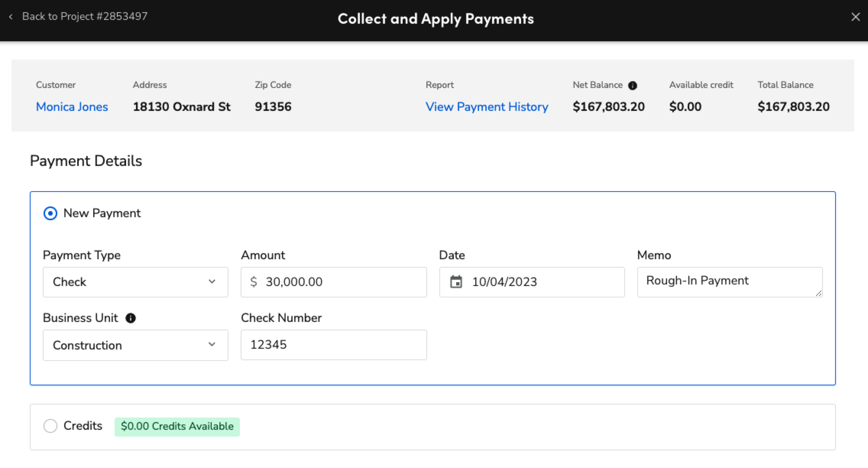Click the Amount field label

(263, 255)
